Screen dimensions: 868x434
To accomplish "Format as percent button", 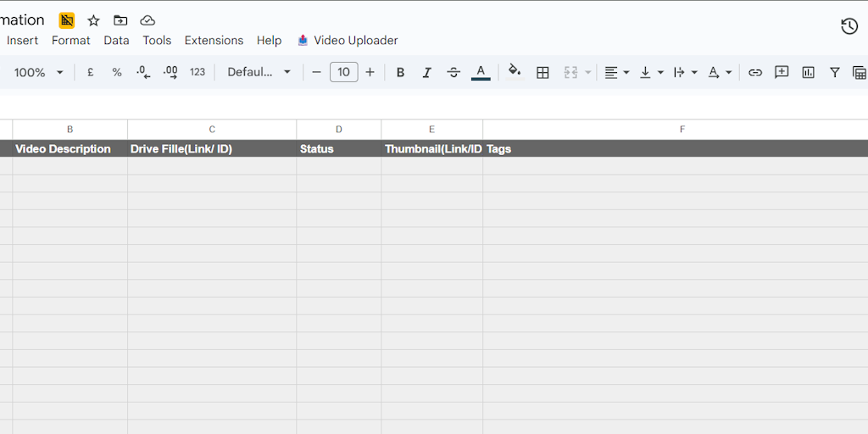I will 117,73.
